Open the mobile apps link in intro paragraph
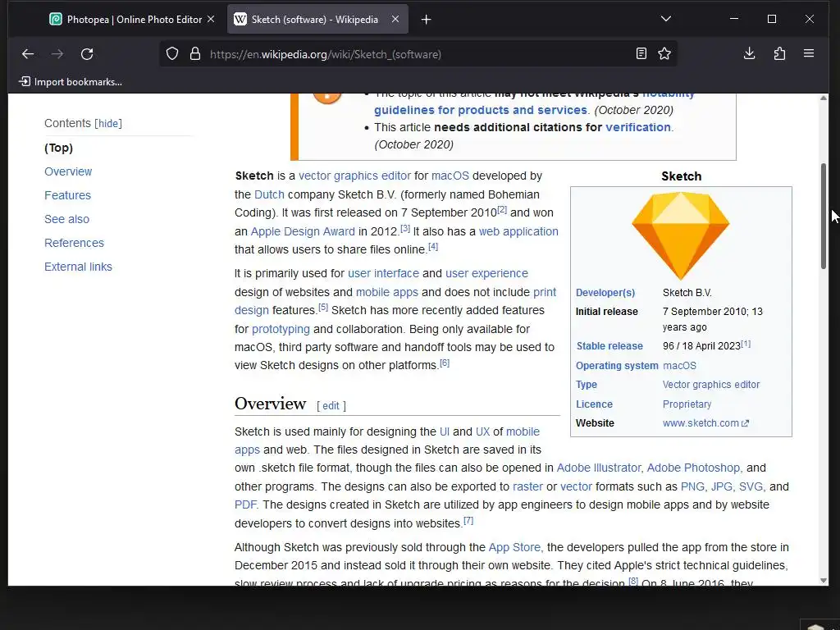The image size is (840, 630). click(387, 292)
